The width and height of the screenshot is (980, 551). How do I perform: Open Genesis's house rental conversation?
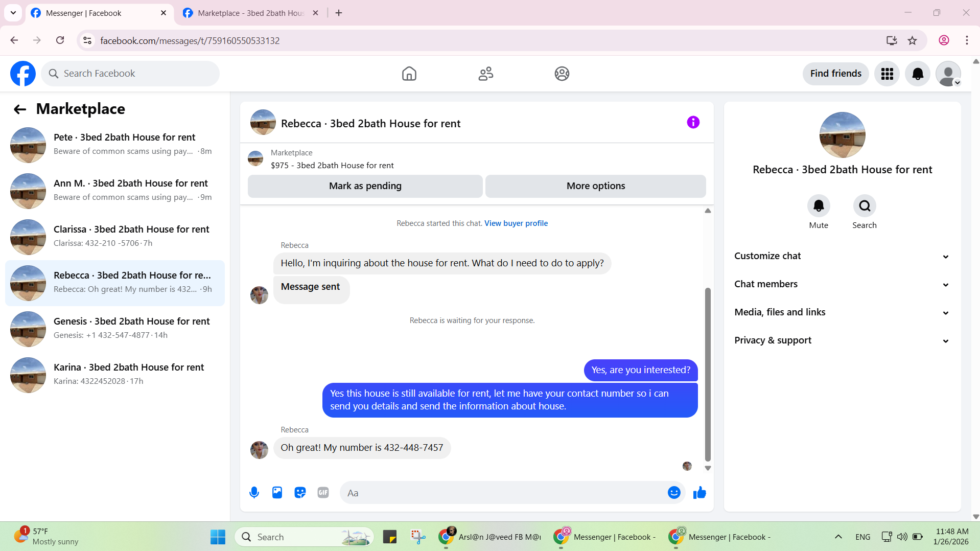click(x=115, y=329)
